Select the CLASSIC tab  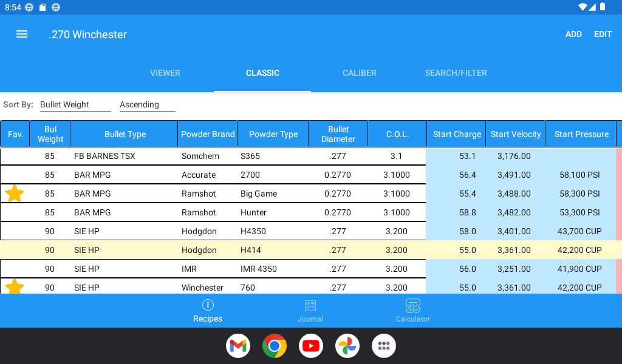[x=262, y=73]
